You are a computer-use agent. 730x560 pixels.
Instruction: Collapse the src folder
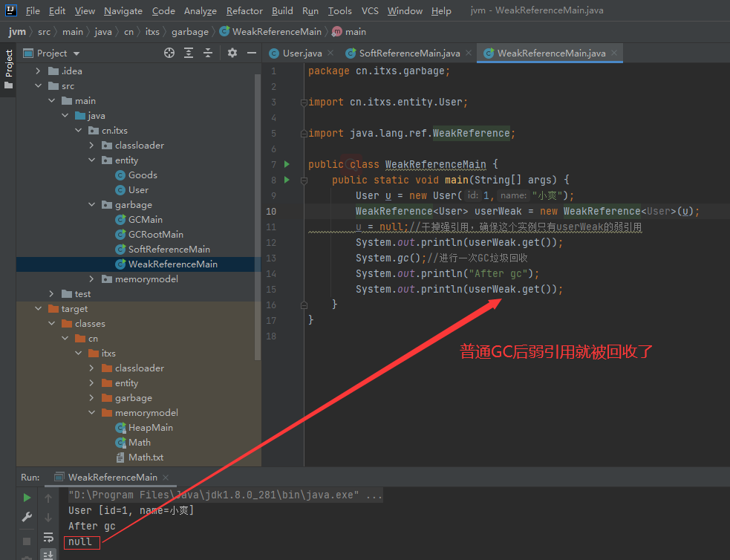(x=38, y=85)
